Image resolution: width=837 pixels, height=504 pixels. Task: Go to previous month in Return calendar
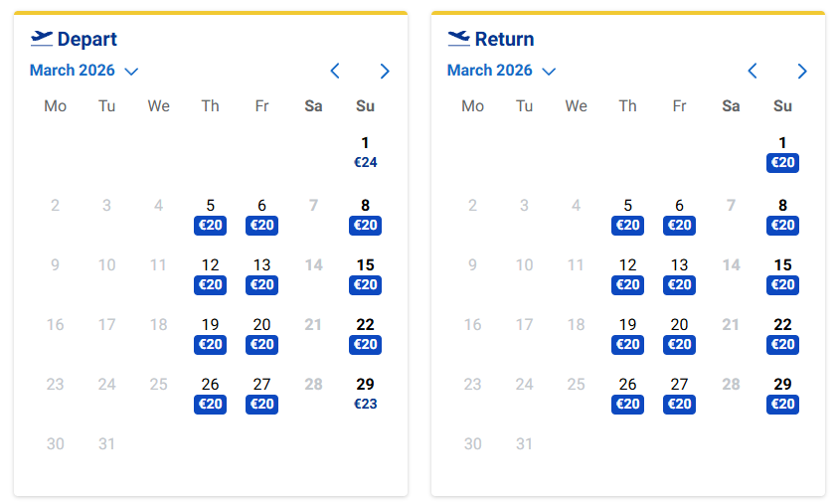click(753, 71)
